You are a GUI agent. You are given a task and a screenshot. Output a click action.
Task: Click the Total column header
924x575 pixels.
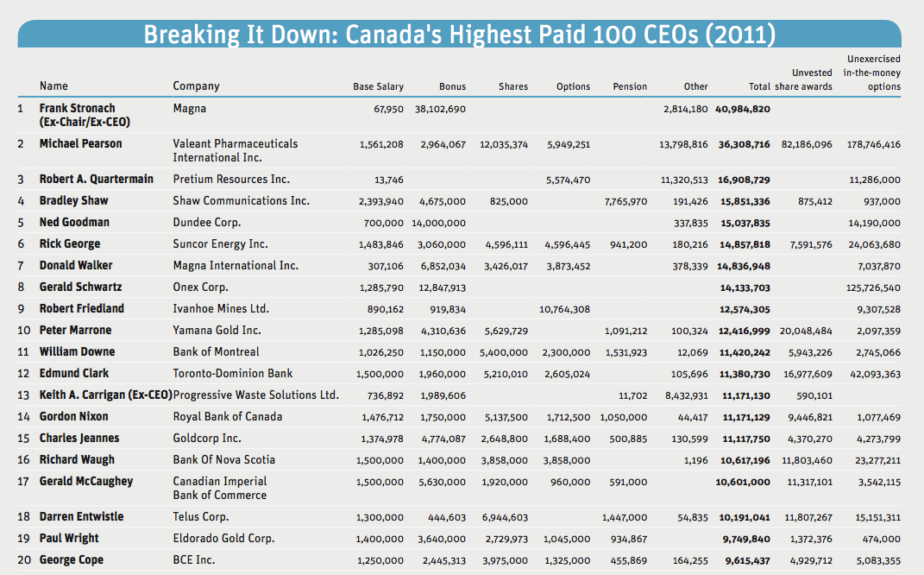759,86
